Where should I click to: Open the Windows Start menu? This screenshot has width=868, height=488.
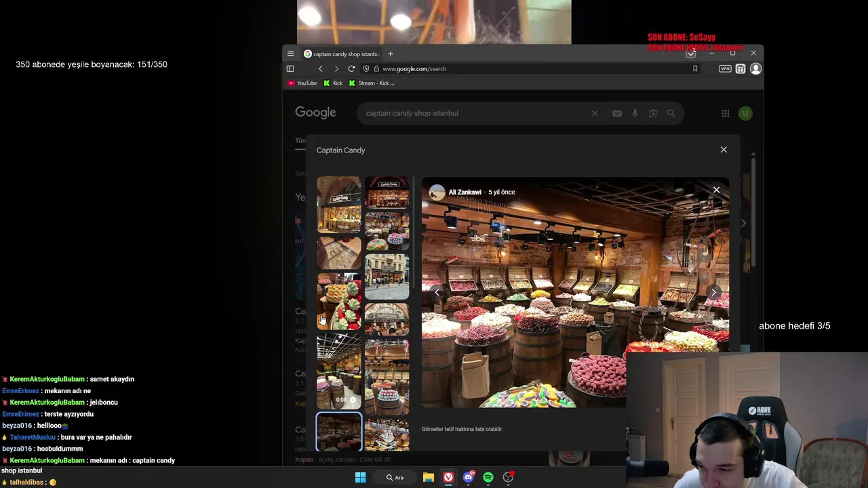(361, 477)
